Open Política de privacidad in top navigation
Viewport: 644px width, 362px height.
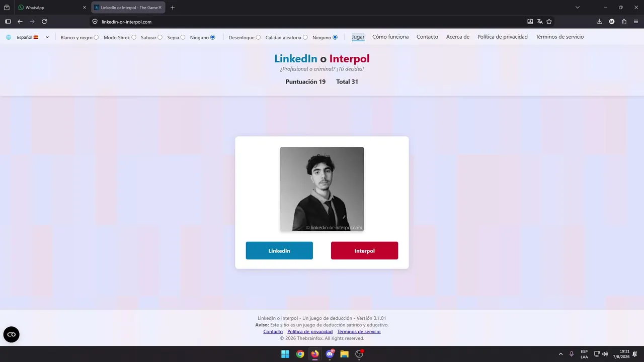pyautogui.click(x=503, y=37)
